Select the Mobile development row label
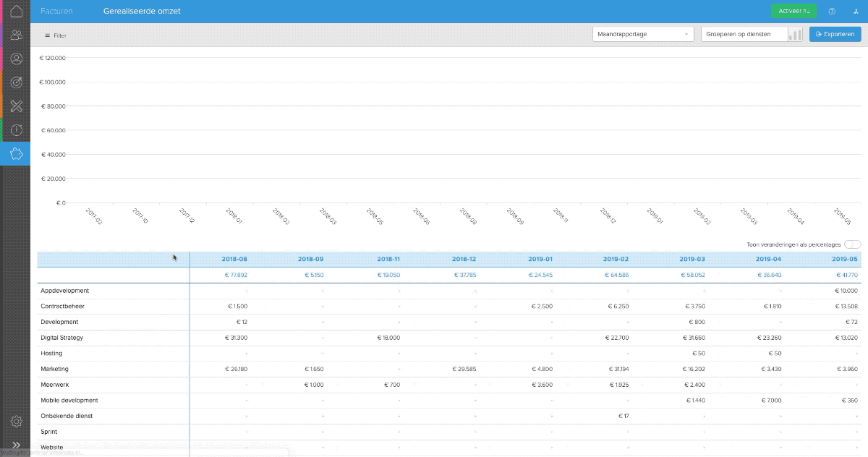Viewport: 868px width, 457px height. [69, 401]
